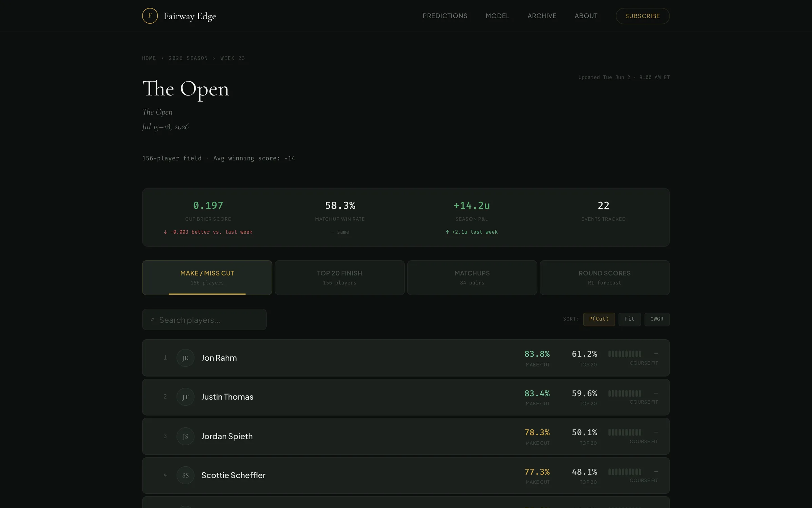Sort players by Fit
The width and height of the screenshot is (812, 508).
coord(630,319)
